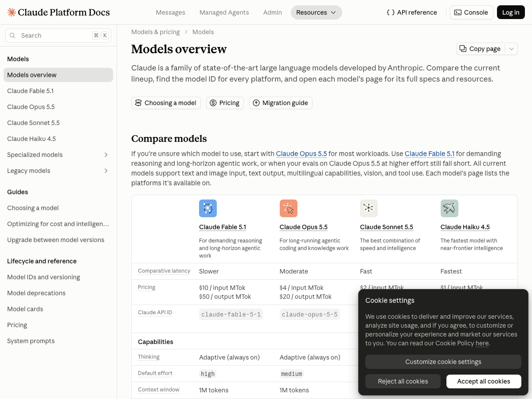Open Model IDs and versioning
532x399 pixels.
[x=58, y=277]
